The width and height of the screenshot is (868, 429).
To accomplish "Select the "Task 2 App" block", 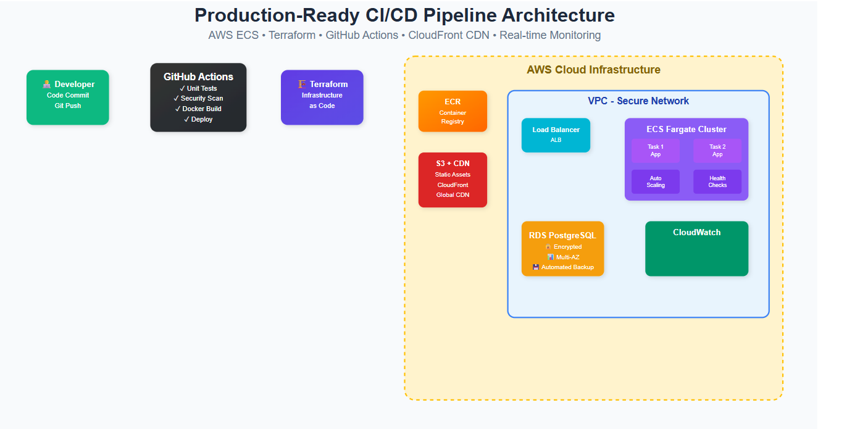I will tap(717, 151).
